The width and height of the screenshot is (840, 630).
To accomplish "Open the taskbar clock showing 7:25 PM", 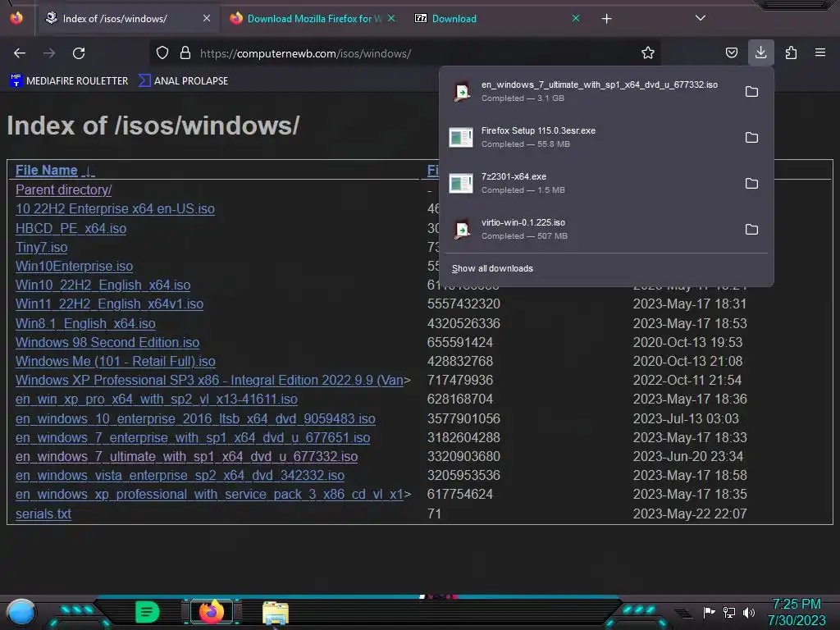I will 797,612.
